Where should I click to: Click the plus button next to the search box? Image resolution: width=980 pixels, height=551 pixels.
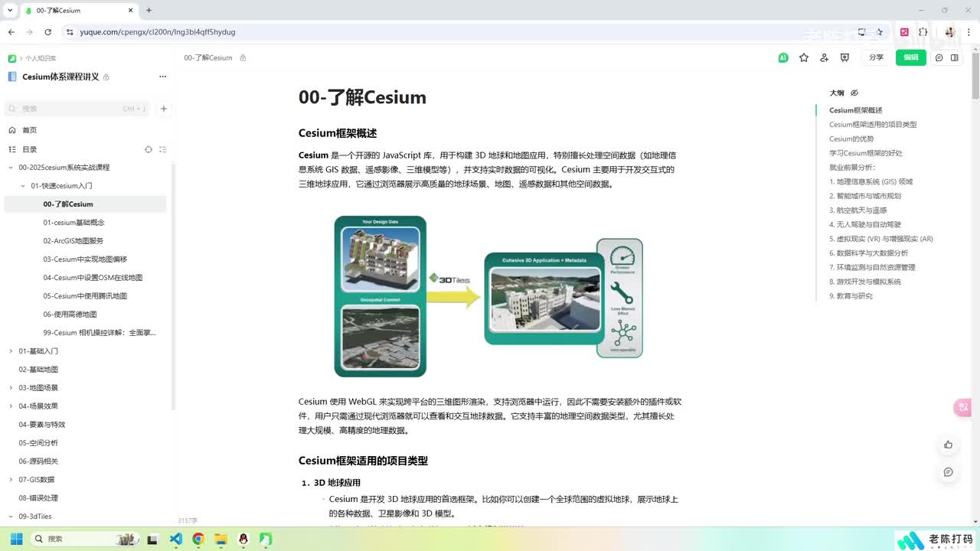(x=163, y=109)
